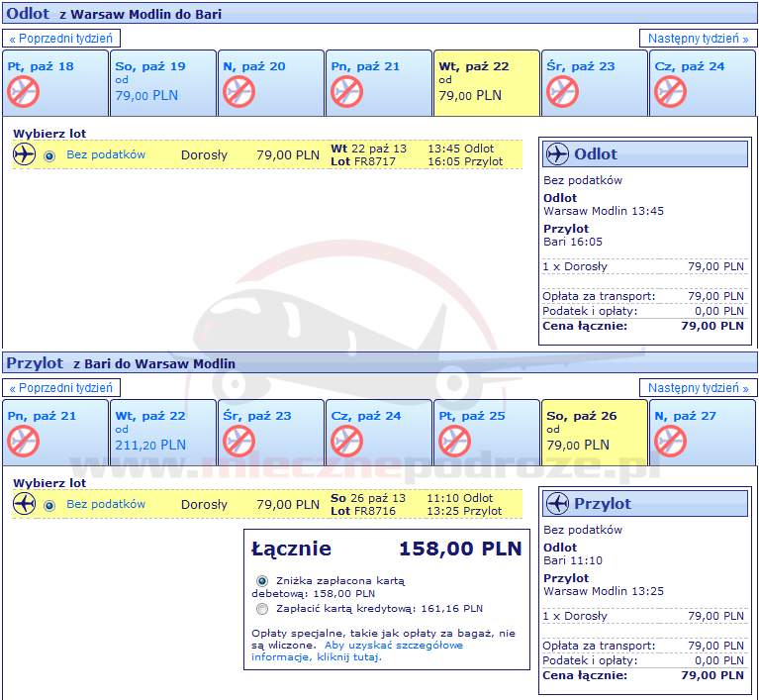The width and height of the screenshot is (759, 700).
Task: Go to previous week for departure flights
Action: (61, 39)
